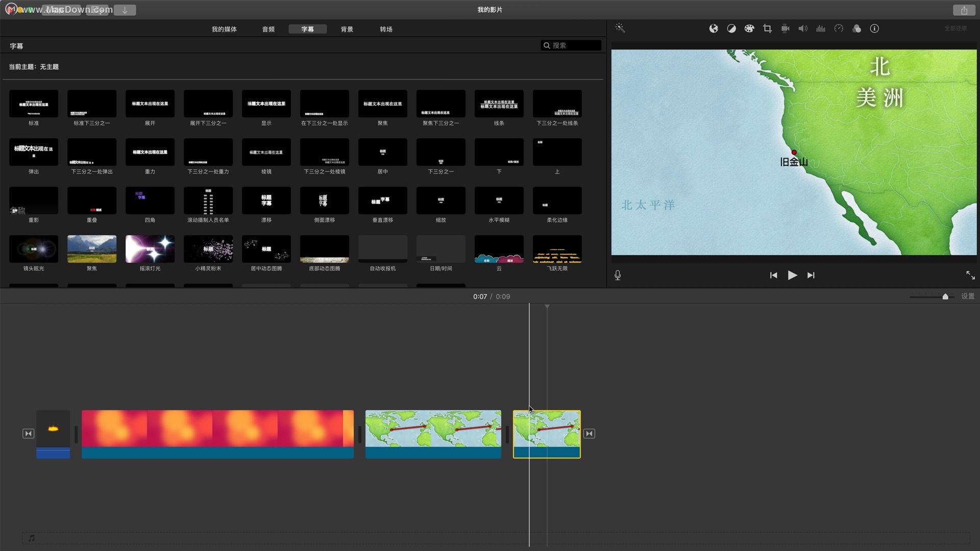The height and width of the screenshot is (551, 980).
Task: Select the 镜头眩光 title thumbnail
Action: click(34, 249)
